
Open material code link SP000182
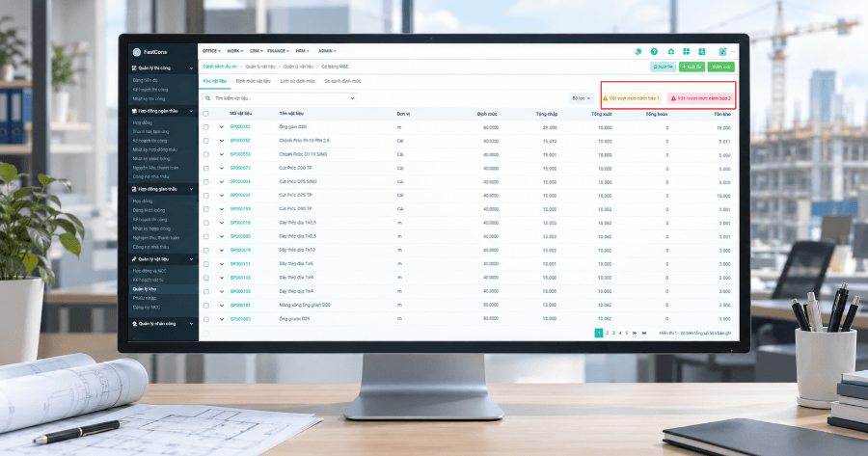(x=240, y=127)
